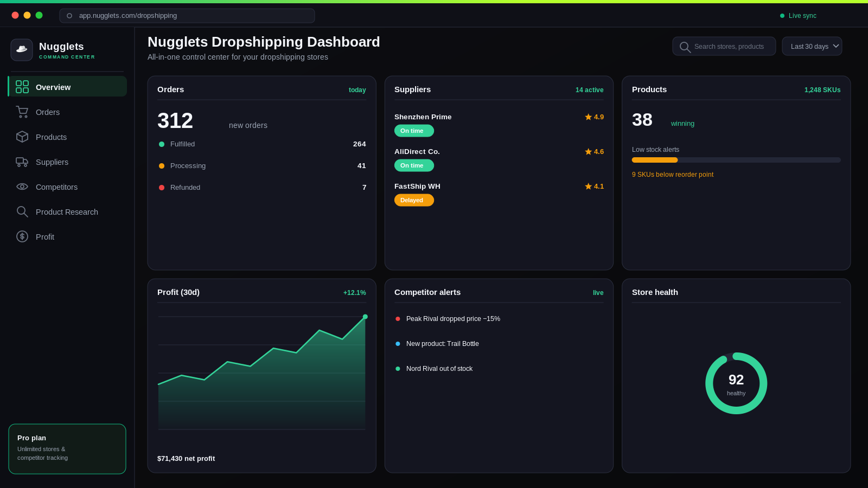Image resolution: width=868 pixels, height=488 pixels.
Task: Open Product Research in the sidebar
Action: pos(67,211)
